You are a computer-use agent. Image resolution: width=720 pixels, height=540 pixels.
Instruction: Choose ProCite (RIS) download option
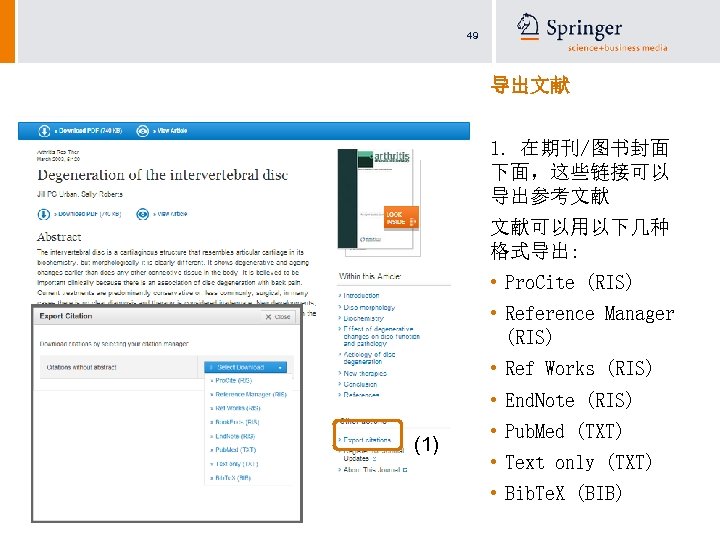233,381
